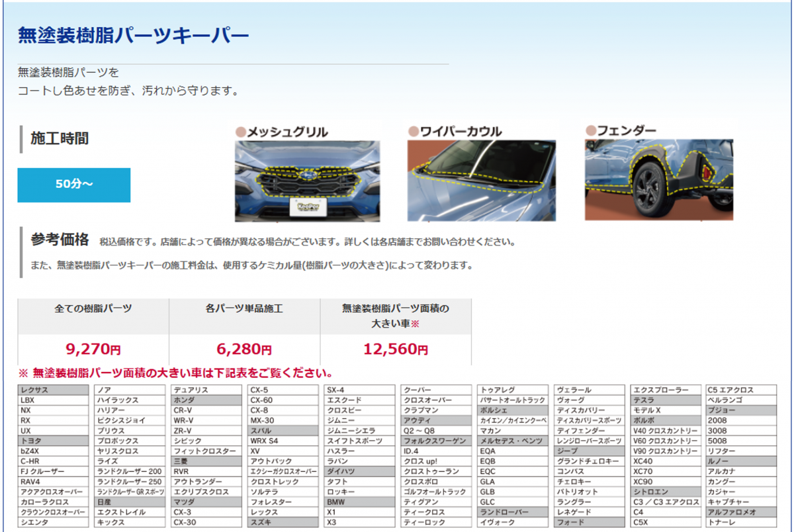Viewport: 794px width, 532px height.
Task: Click the KeePer license plate logo
Action: pos(307,207)
